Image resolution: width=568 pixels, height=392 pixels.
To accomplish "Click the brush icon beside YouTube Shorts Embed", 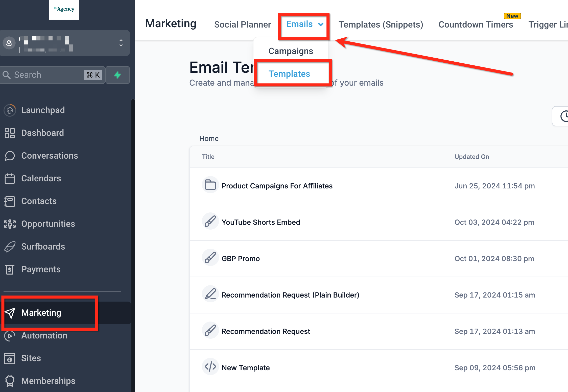I will [210, 222].
